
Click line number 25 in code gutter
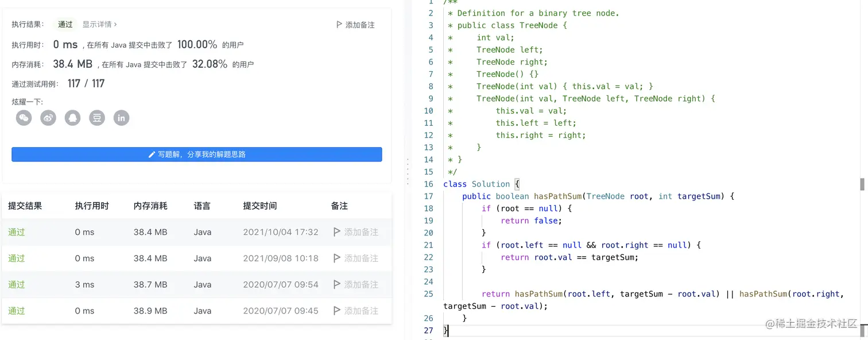pyautogui.click(x=428, y=293)
